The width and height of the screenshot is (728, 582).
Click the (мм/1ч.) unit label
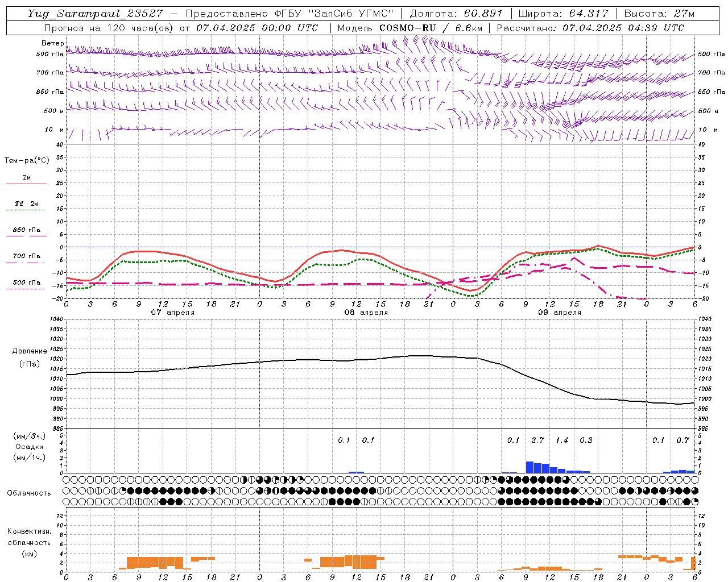29,458
